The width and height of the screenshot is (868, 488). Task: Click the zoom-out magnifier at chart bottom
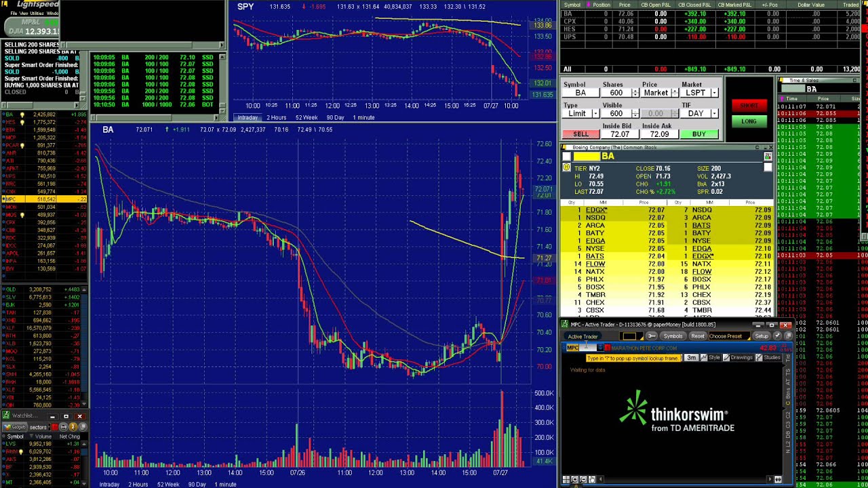(583, 480)
